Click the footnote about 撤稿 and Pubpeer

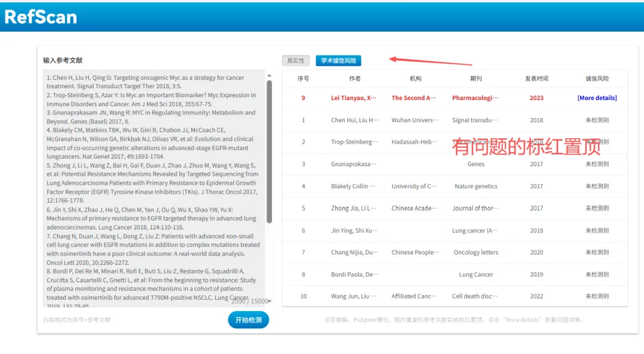[x=453, y=320]
